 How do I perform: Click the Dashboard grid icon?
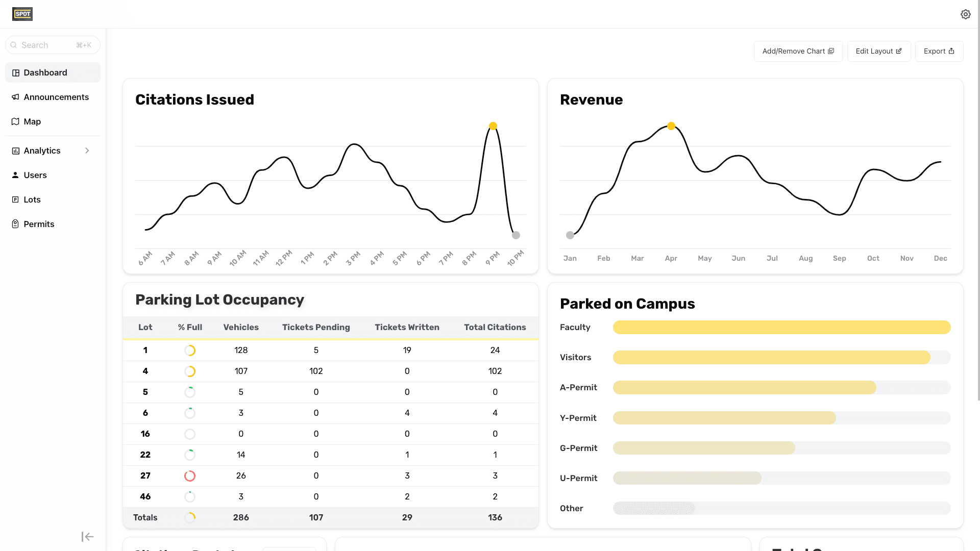click(16, 73)
